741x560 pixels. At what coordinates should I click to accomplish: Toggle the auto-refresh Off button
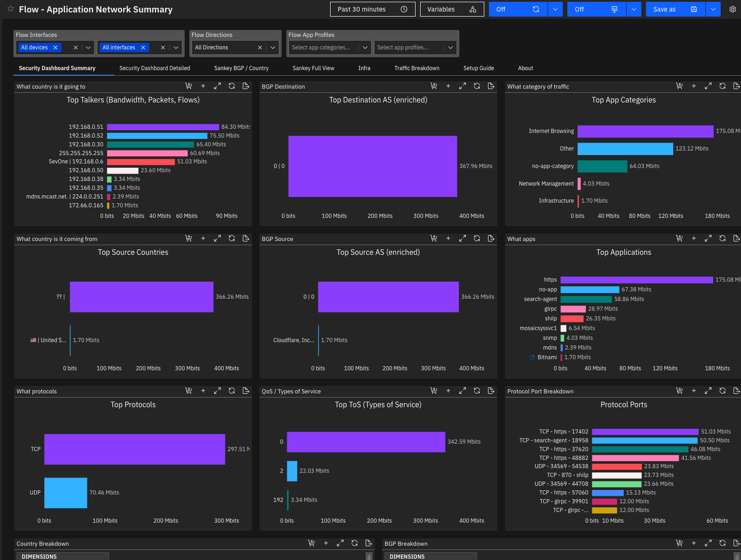click(x=518, y=9)
